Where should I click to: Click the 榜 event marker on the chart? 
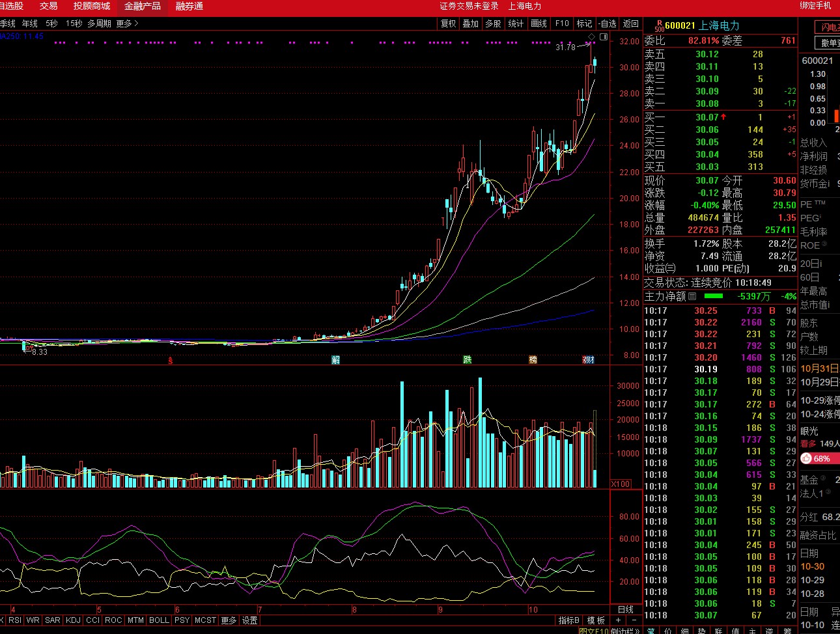pos(533,359)
